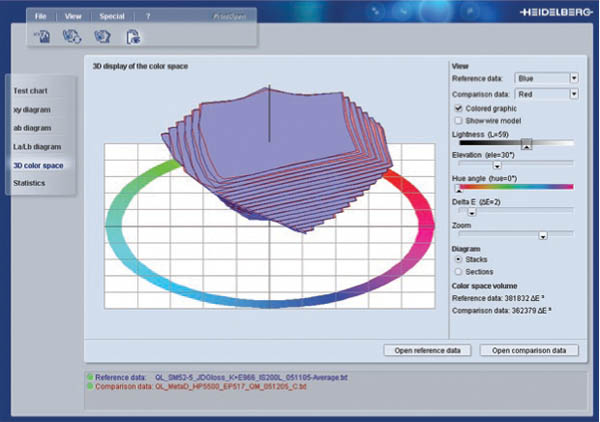Click the plain gamut shape toolbar icon
Screen dimensions: 600x422
[101, 37]
